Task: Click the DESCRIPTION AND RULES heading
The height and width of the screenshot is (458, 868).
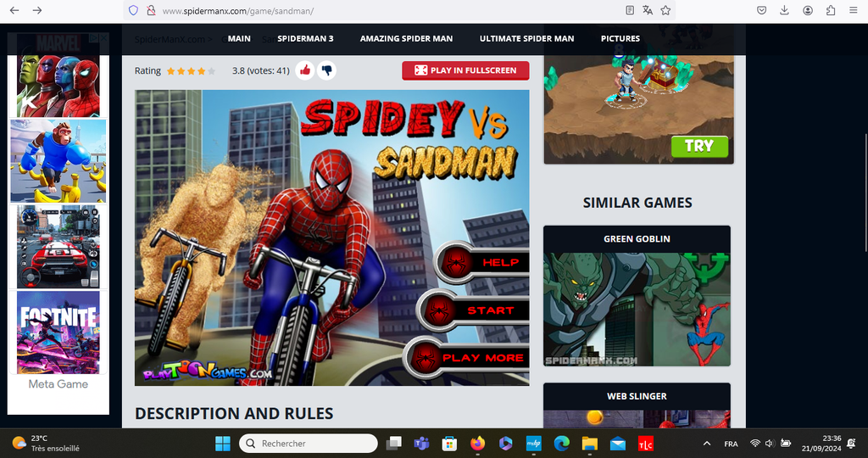Action: coord(234,413)
